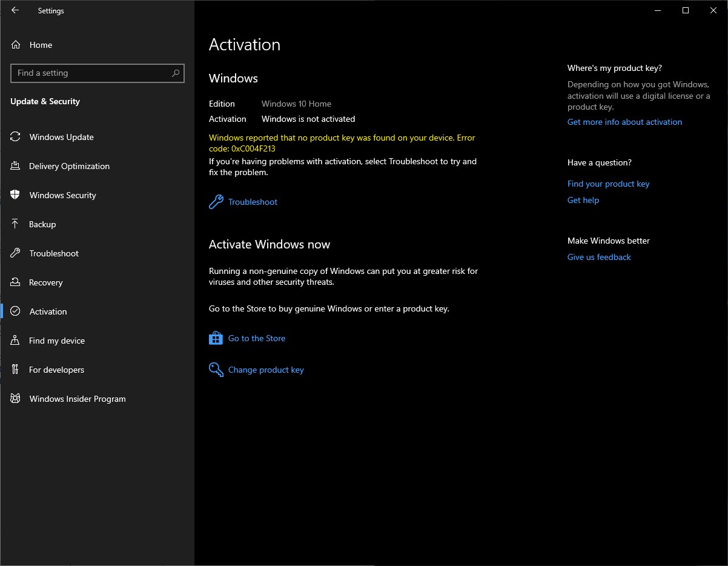
Task: Click the Windows Insider Program cat icon
Action: point(16,399)
